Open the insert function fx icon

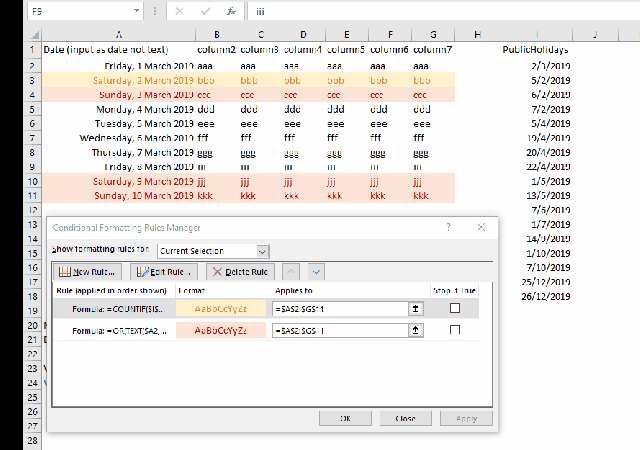(x=231, y=11)
